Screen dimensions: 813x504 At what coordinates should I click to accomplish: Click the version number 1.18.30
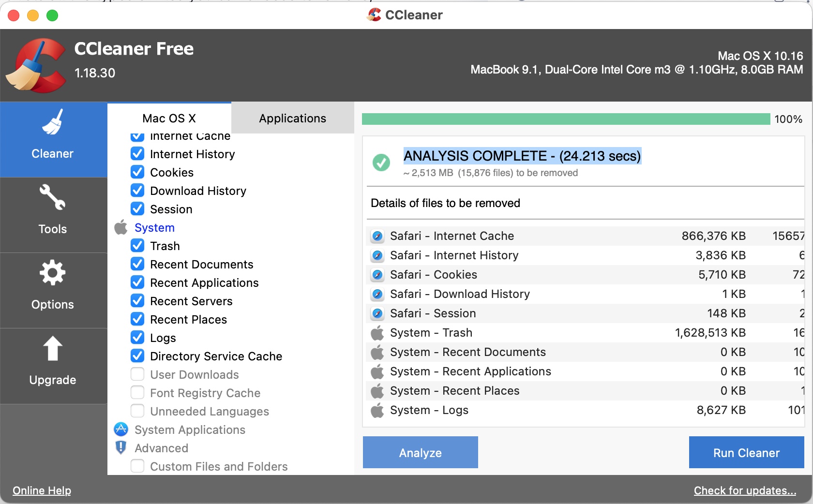[95, 73]
